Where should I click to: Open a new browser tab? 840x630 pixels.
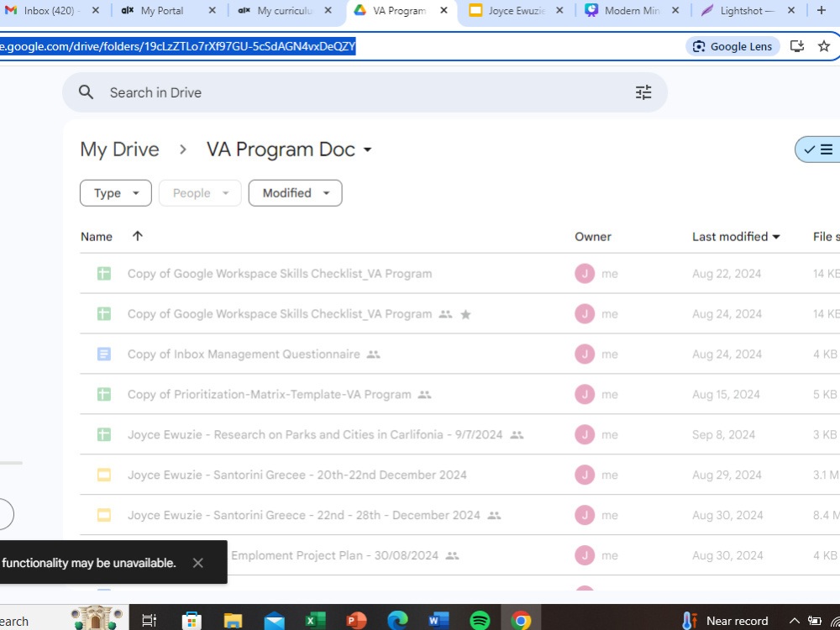pyautogui.click(x=821, y=10)
